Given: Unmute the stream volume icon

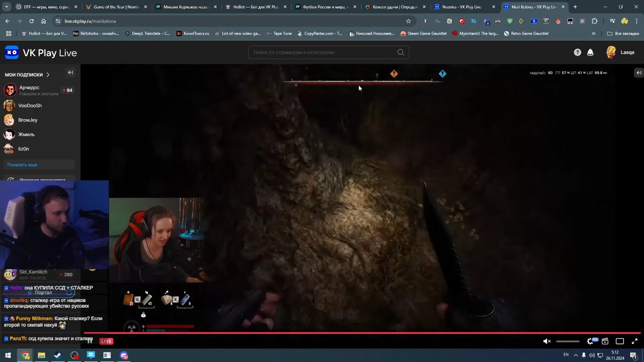Looking at the screenshot, I should coord(547,341).
